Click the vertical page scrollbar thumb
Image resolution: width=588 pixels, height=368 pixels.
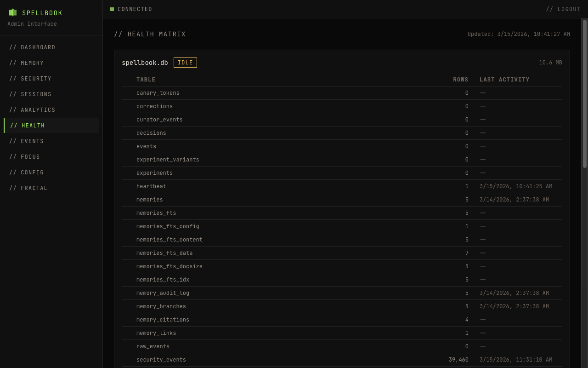point(585,94)
